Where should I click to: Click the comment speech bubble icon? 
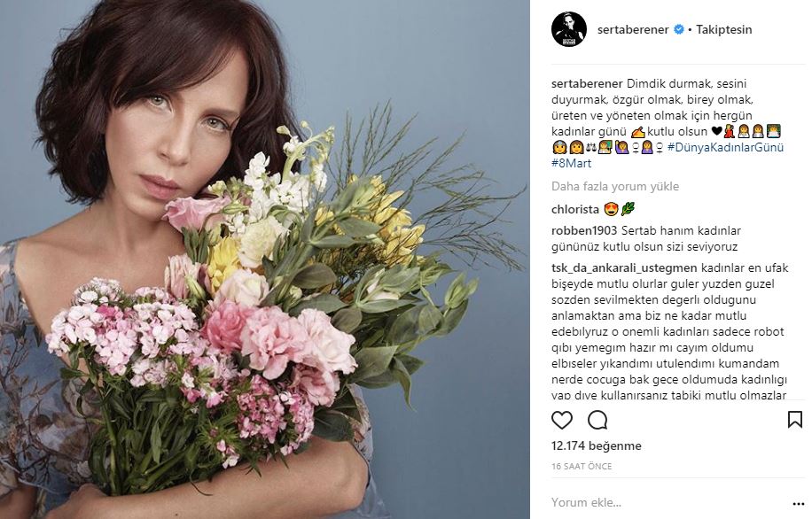point(597,419)
